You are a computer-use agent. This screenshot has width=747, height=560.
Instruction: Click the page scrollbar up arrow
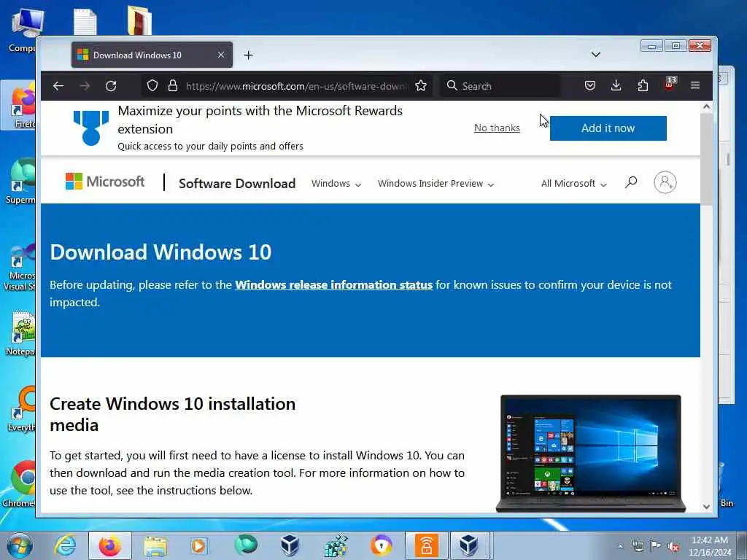pyautogui.click(x=706, y=106)
